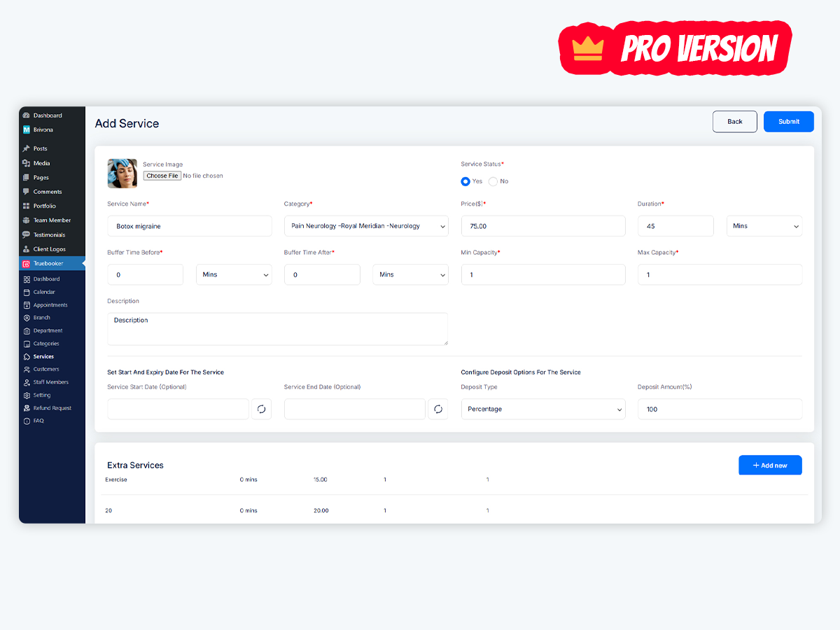Click the Deposit Amount field showing 100
The image size is (840, 630).
pyautogui.click(x=720, y=409)
